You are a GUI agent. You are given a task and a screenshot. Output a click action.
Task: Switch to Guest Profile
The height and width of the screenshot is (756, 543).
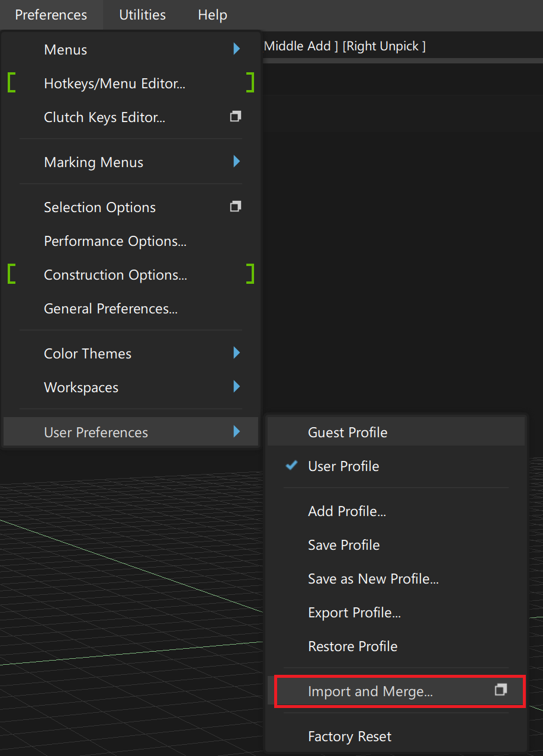point(348,433)
